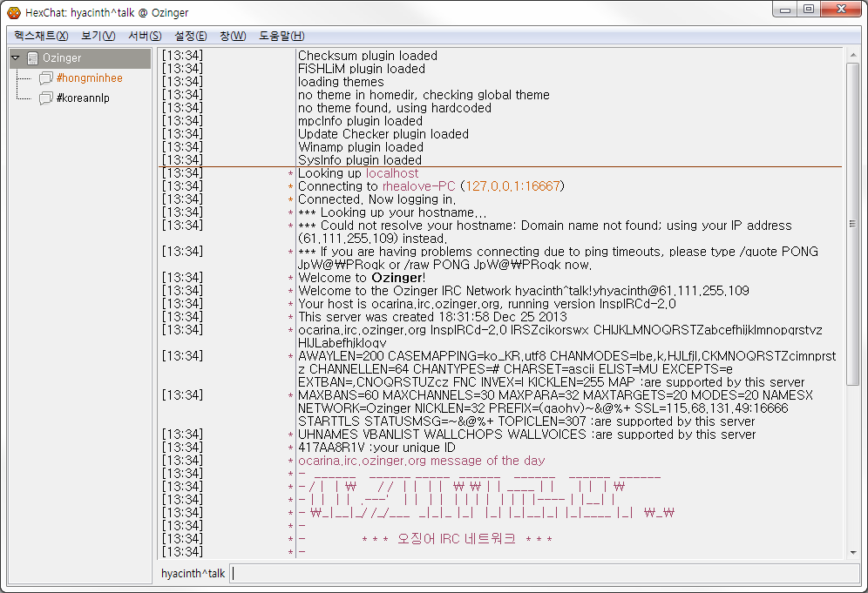Screen dimensions: 868x593
Task: Click the HexChat application icon in title bar
Action: (13, 12)
